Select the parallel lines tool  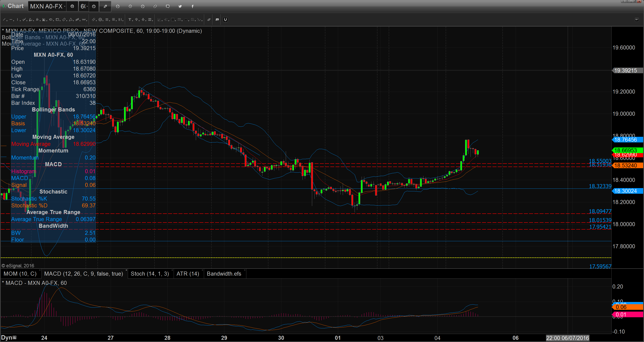(x=94, y=20)
